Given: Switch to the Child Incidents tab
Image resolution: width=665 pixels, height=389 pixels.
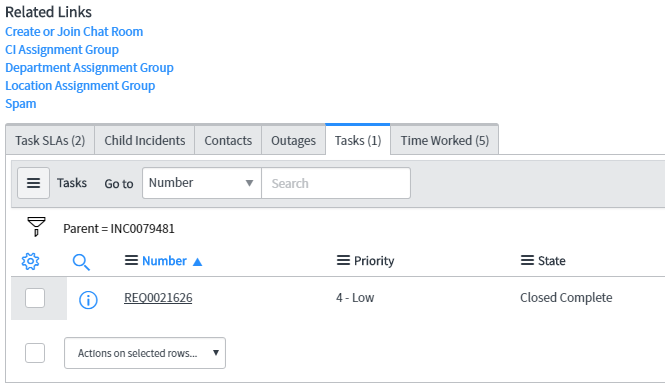Looking at the screenshot, I should (145, 140).
